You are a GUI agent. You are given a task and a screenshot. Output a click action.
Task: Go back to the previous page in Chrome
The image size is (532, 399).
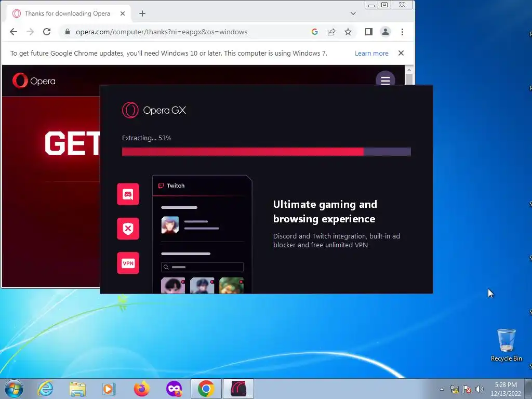(14, 32)
